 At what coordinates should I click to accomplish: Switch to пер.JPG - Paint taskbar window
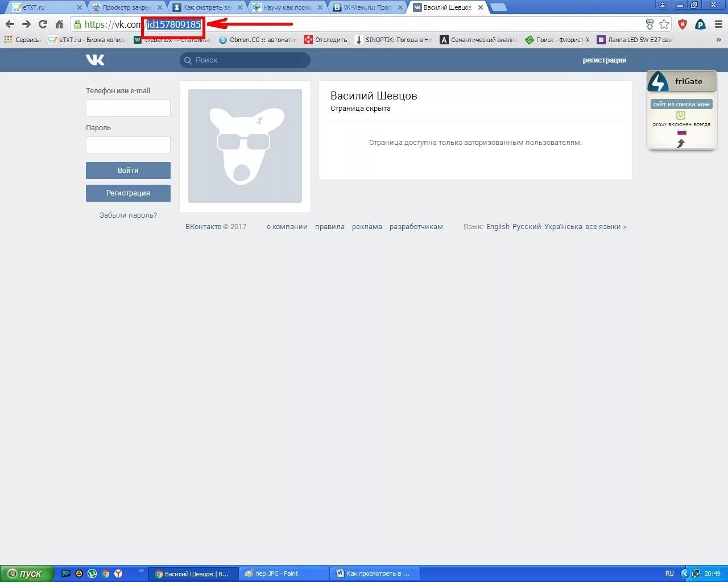(284, 573)
